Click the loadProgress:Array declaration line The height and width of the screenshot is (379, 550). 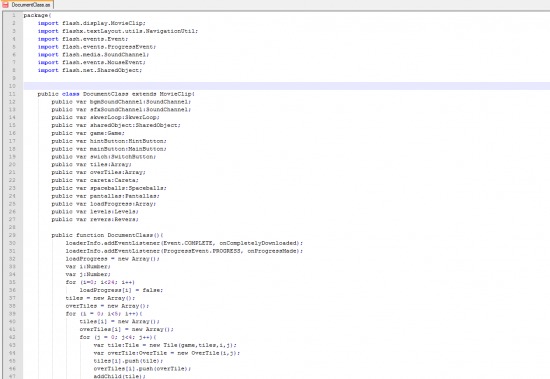[x=104, y=204]
